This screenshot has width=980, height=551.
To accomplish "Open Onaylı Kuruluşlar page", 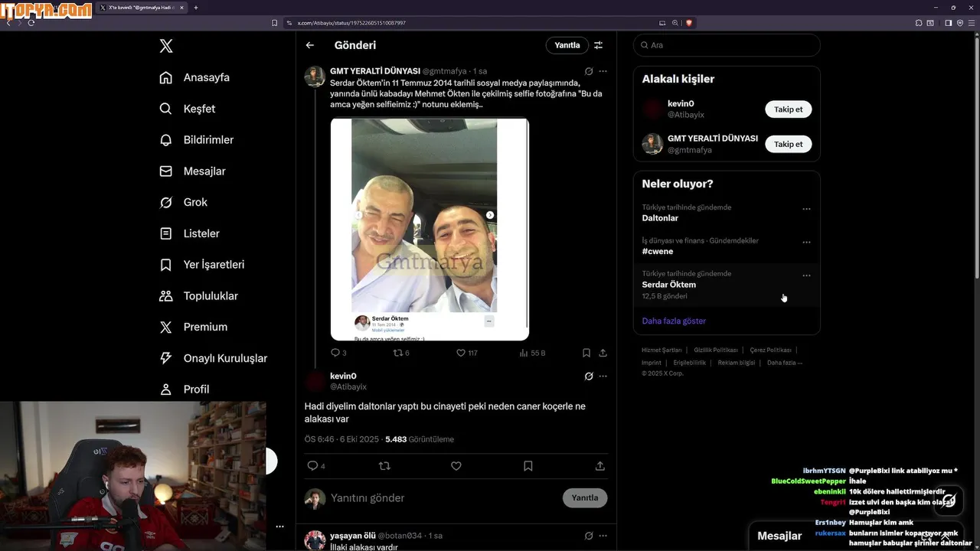I will tap(213, 358).
